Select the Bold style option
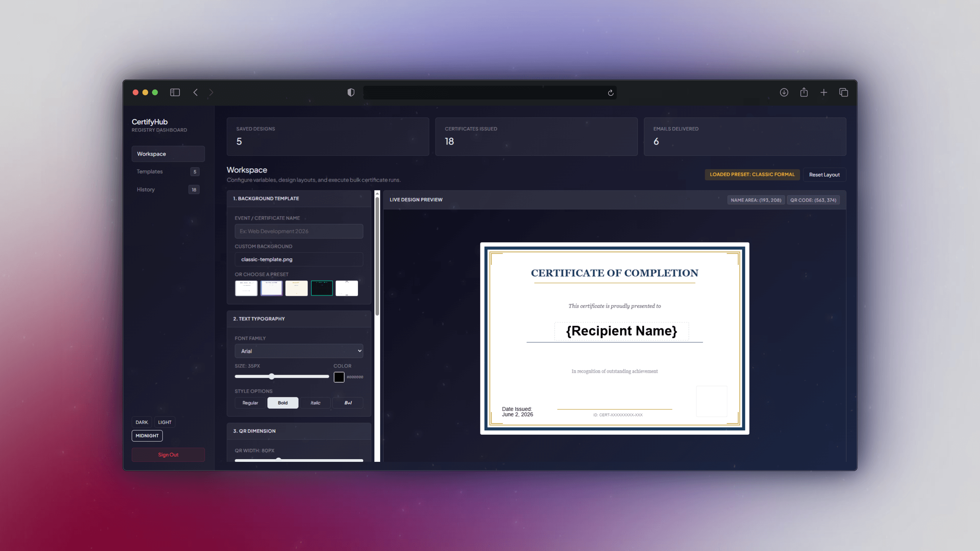This screenshot has height=551, width=980. point(283,403)
